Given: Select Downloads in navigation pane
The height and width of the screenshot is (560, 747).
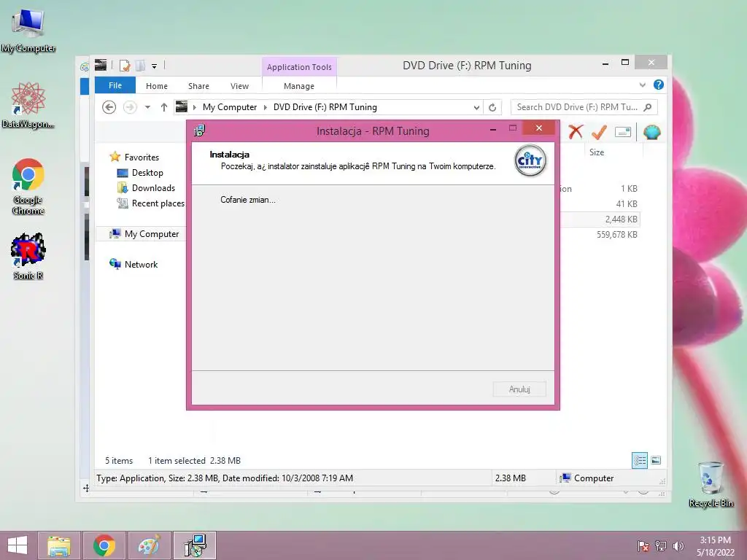Looking at the screenshot, I should coord(153,188).
